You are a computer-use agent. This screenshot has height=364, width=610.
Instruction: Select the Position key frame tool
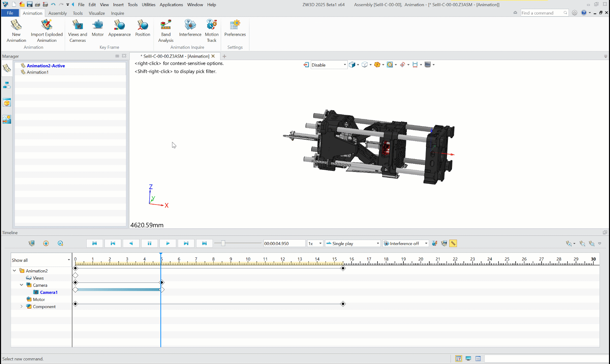pyautogui.click(x=143, y=28)
